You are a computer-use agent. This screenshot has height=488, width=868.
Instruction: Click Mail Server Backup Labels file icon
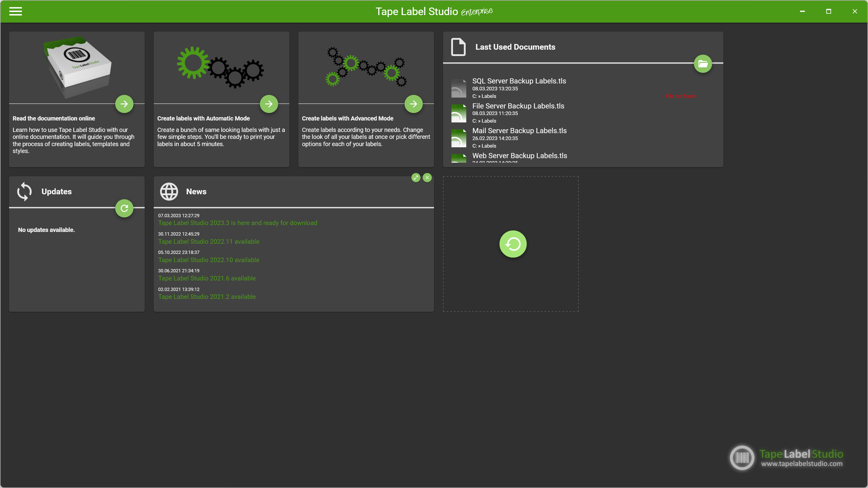(459, 138)
